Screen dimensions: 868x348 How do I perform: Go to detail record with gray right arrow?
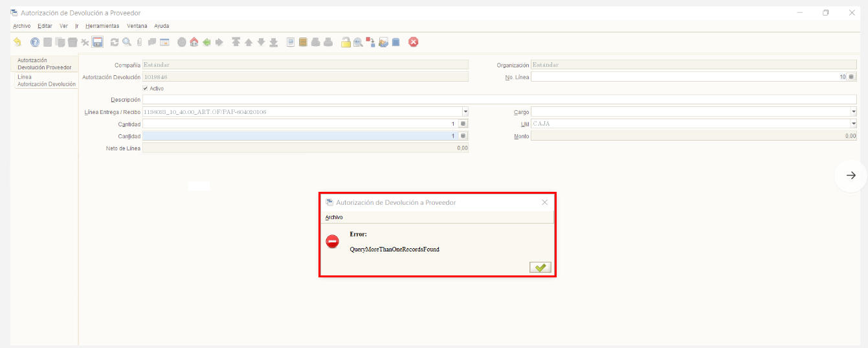219,42
